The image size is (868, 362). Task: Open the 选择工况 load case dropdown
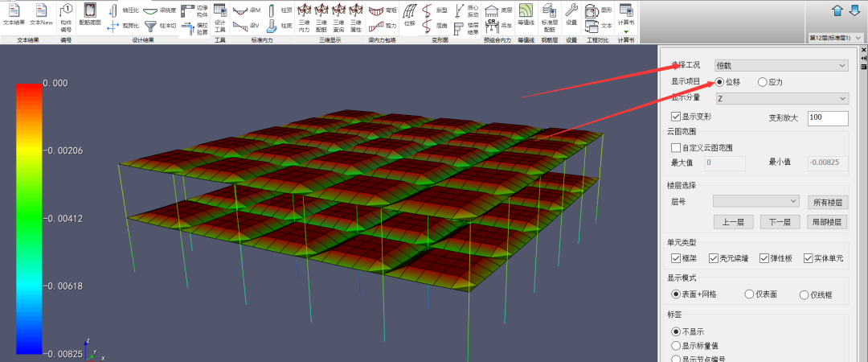tap(781, 65)
